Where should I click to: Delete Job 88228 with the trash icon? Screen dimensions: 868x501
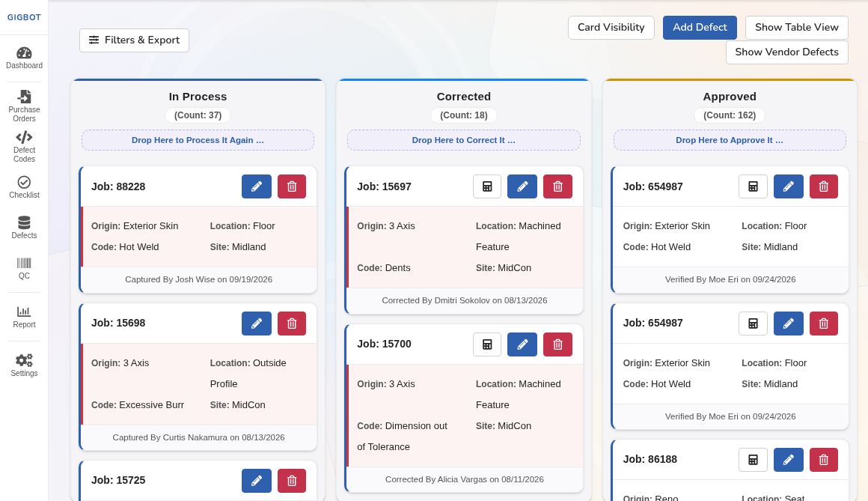click(292, 186)
